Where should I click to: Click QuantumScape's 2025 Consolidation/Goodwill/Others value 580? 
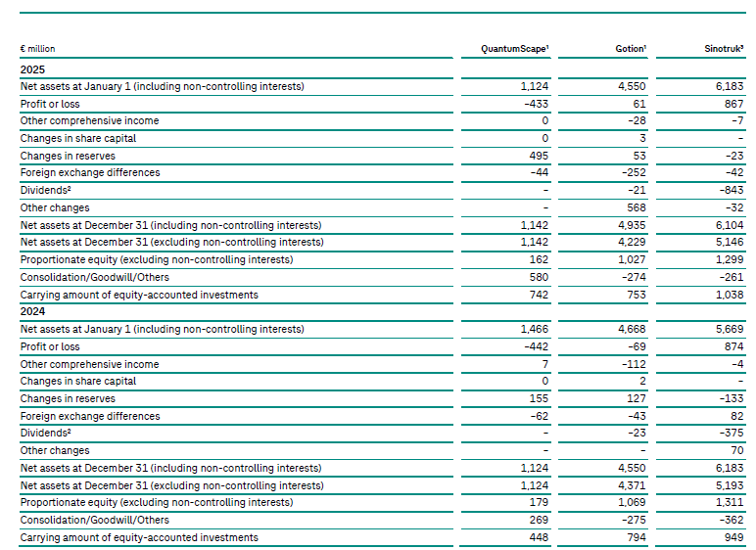[538, 277]
